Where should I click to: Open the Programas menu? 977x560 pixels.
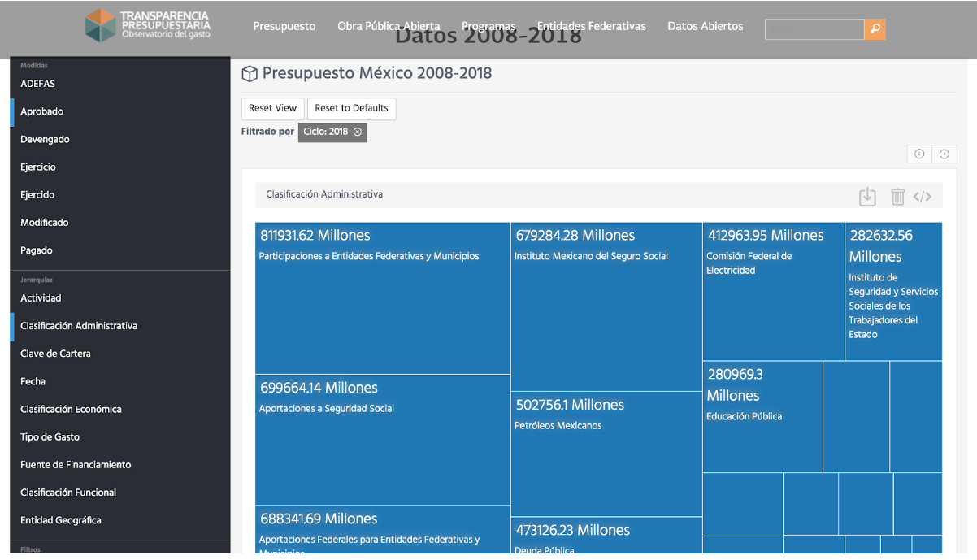click(489, 26)
